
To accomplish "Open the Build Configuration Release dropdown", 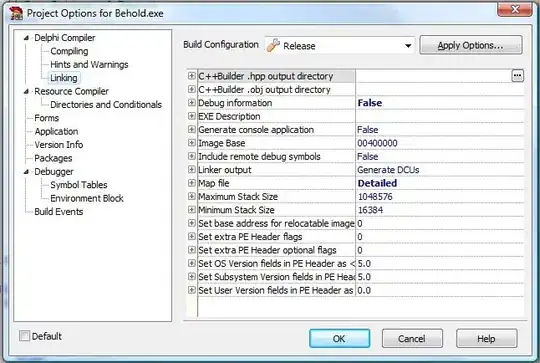I will click(x=340, y=45).
